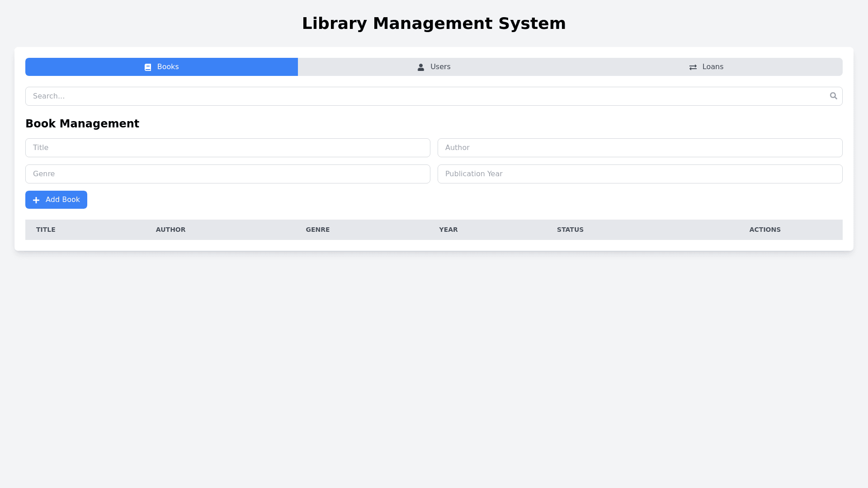
Task: Click the plus icon on Add Book
Action: 36,200
